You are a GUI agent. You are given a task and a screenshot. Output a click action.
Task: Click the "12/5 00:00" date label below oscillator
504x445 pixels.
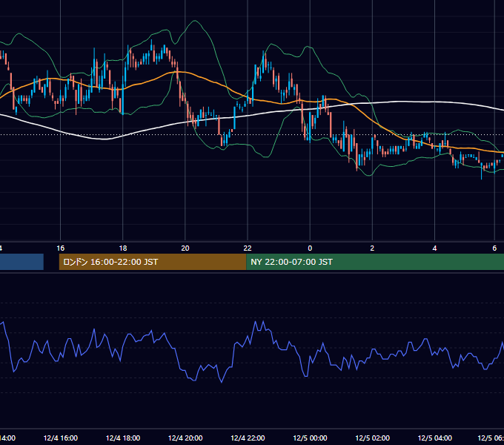click(310, 438)
